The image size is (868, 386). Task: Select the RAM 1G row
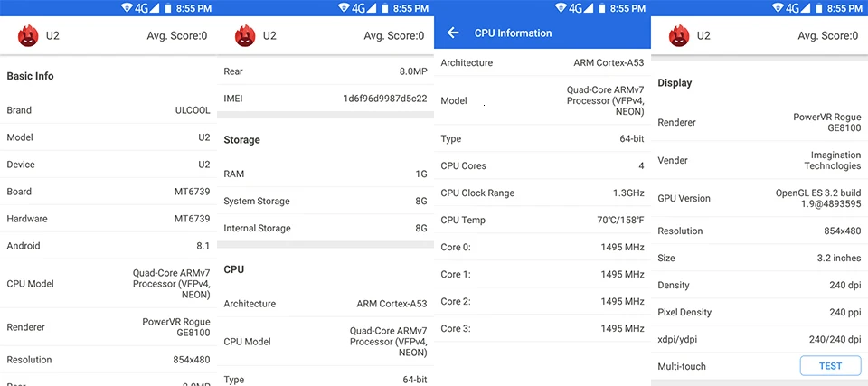coord(325,174)
